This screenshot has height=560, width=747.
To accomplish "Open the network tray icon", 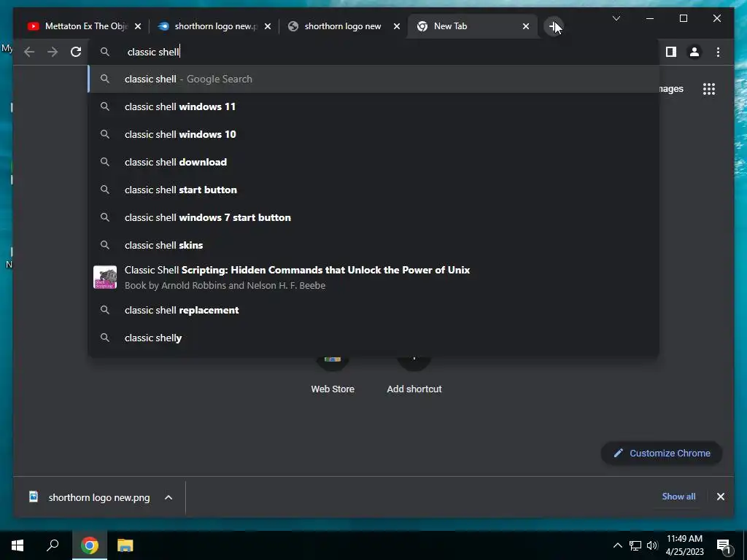I will click(635, 545).
